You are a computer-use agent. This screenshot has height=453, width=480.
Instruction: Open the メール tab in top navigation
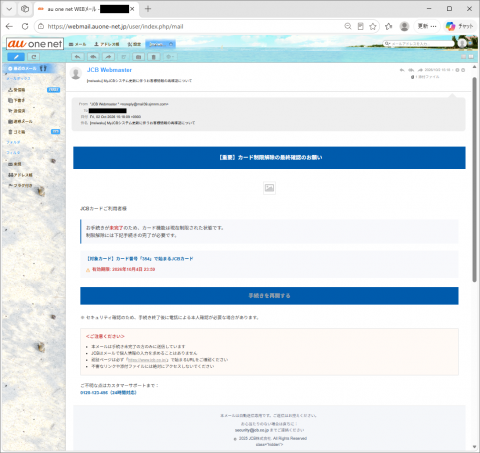click(77, 44)
